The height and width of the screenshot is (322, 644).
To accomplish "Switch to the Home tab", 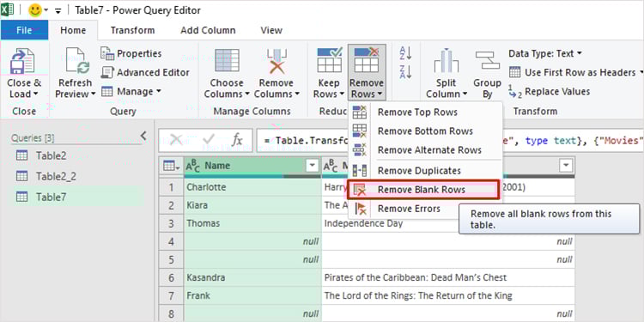I will 73,30.
